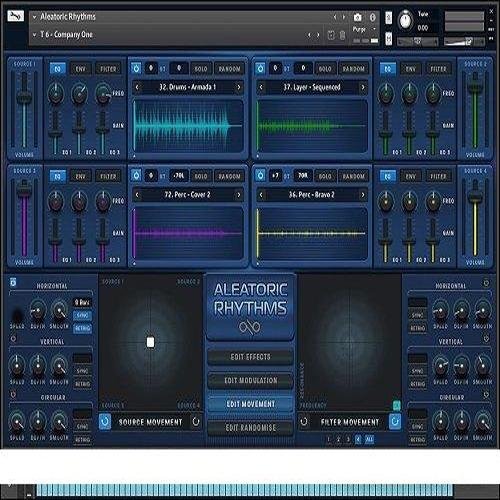Open the EDIT EFFECTS page
This screenshot has width=500, height=500.
[251, 357]
